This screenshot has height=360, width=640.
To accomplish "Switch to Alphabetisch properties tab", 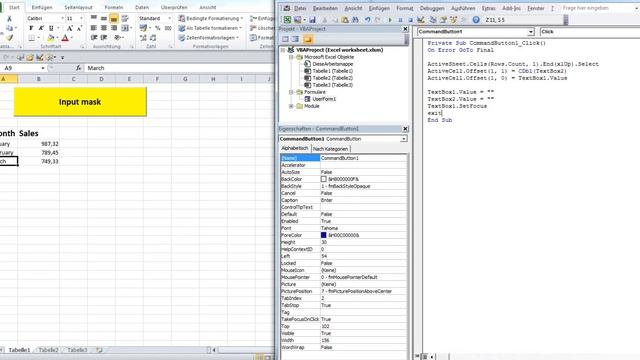I will click(x=295, y=148).
